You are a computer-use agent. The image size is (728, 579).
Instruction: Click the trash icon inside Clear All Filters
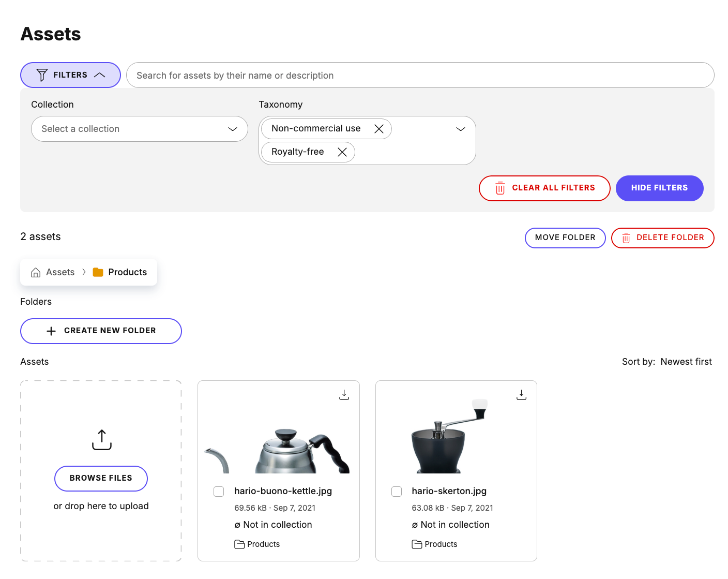[499, 188]
